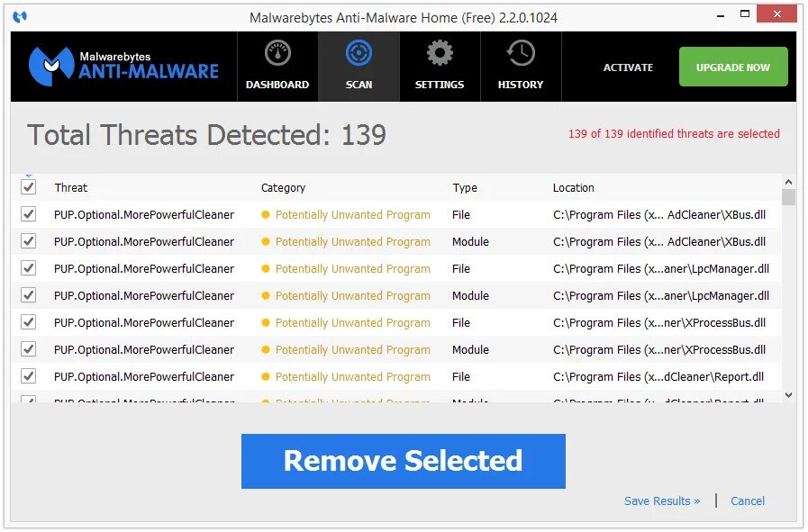Uncheck the File row for AdCleaner\XBus.dll
808x532 pixels.
tap(28, 214)
